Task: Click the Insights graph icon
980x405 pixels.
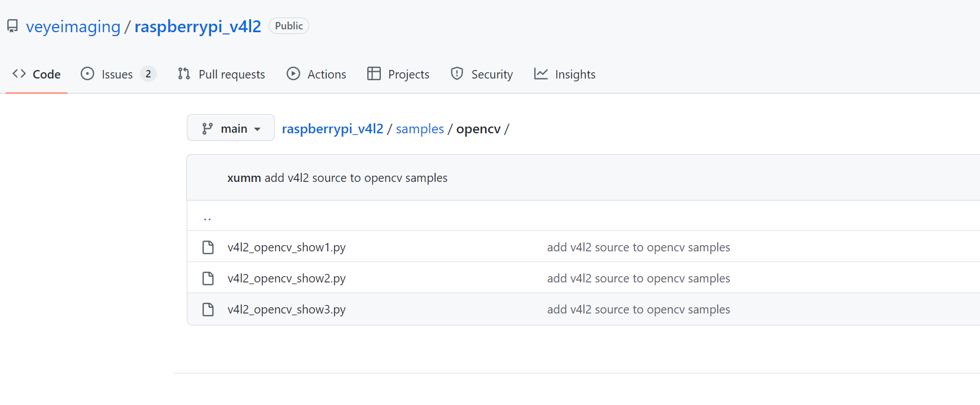Action: click(541, 74)
